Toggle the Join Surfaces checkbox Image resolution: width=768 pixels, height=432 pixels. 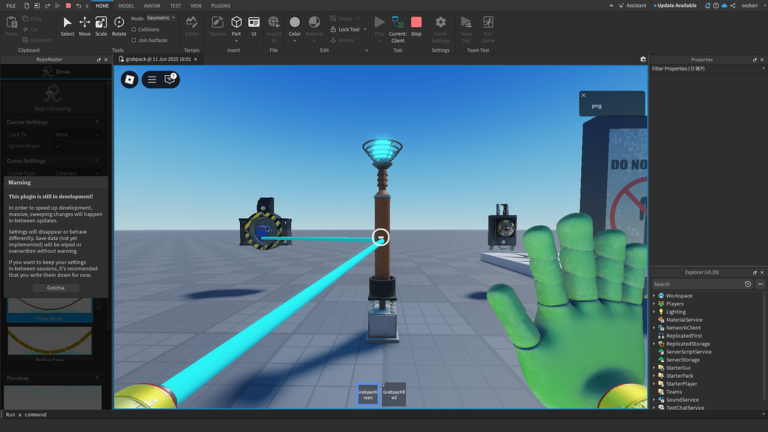click(134, 40)
